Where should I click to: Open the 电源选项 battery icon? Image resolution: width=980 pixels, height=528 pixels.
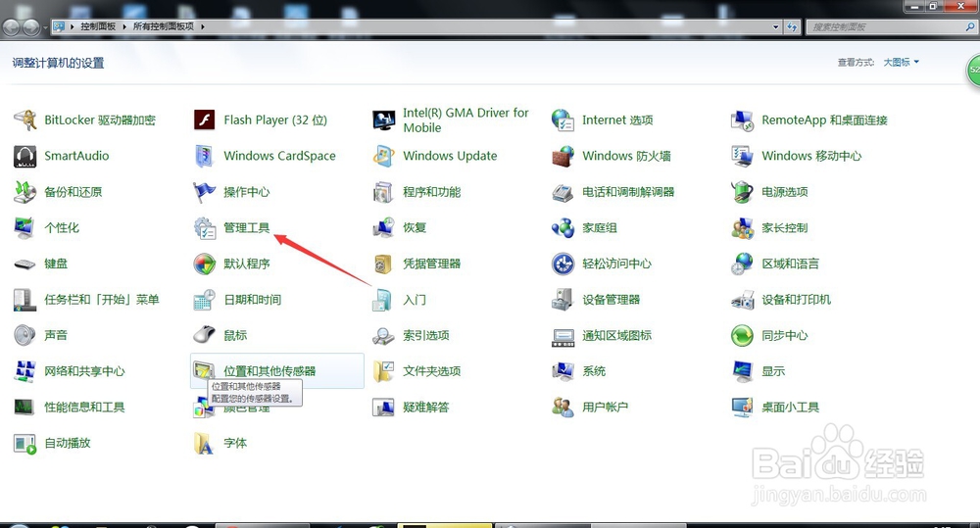coord(743,192)
